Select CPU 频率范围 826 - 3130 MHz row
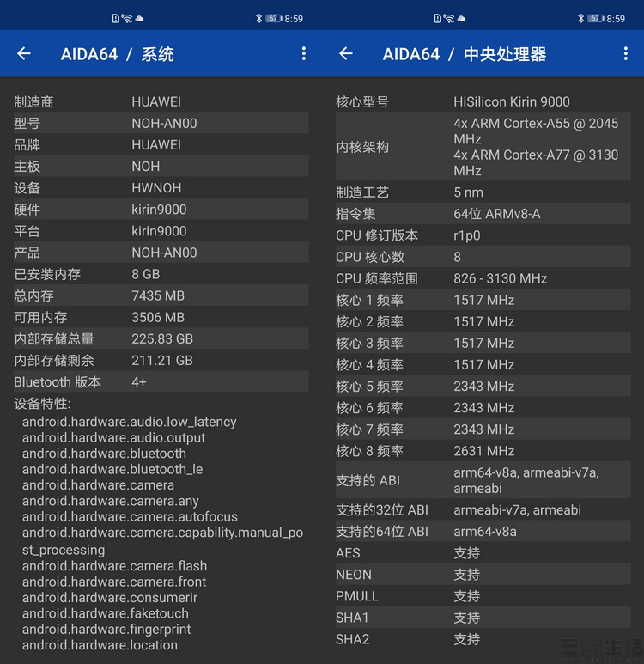Screen dimensions: 644x664 point(483,278)
